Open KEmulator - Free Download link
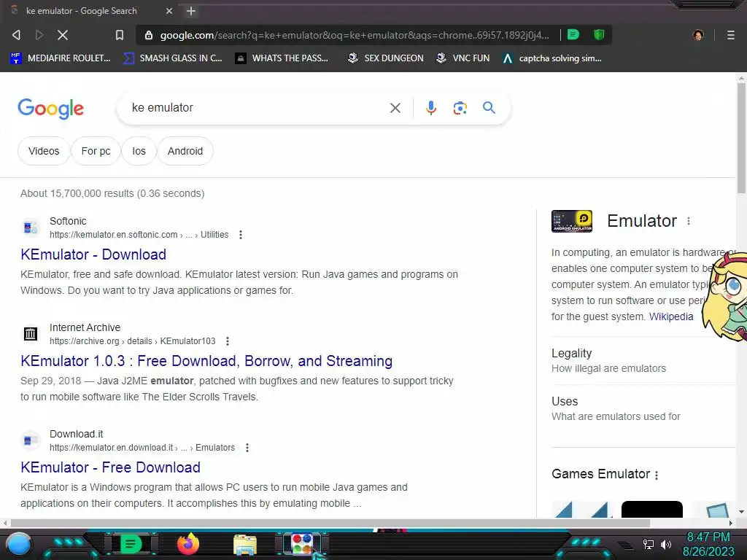 pyautogui.click(x=110, y=467)
